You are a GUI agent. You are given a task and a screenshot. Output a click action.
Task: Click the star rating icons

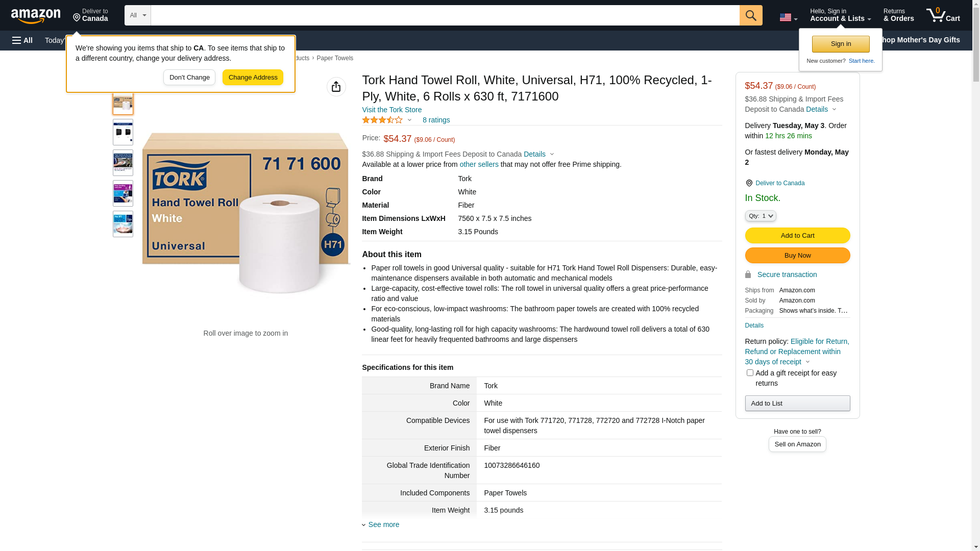click(382, 120)
